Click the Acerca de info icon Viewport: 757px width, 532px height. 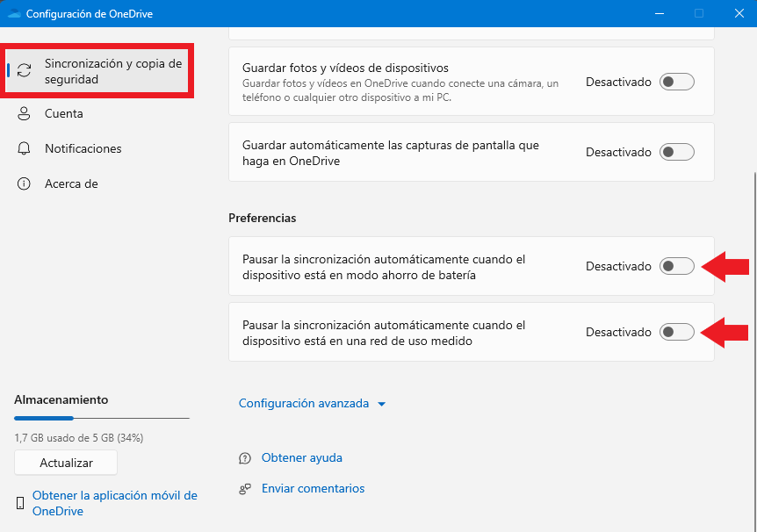[24, 184]
